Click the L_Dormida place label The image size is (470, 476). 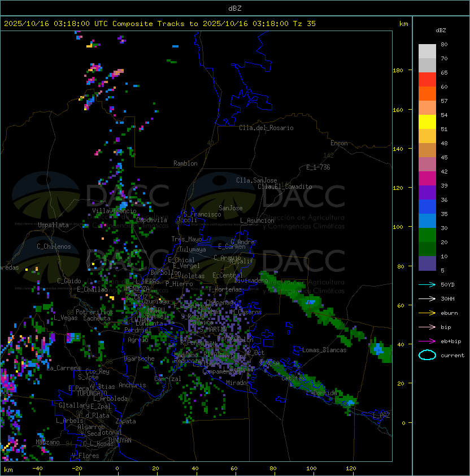click(321, 393)
